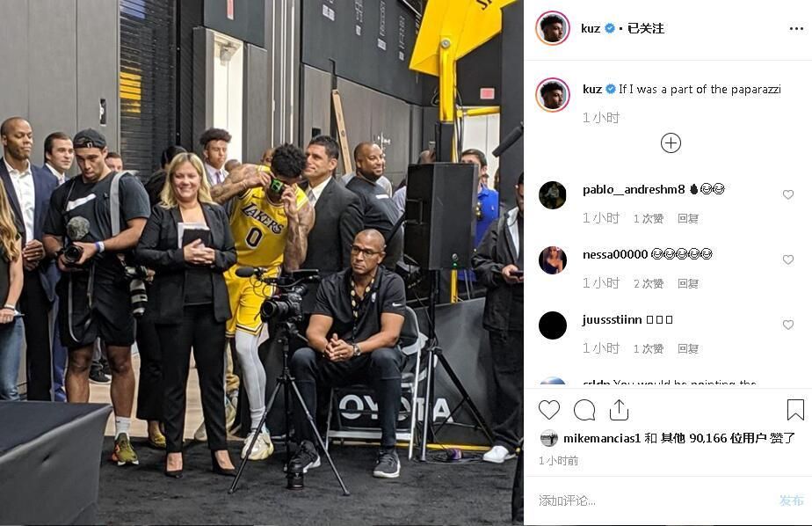The image size is (812, 526).
Task: Open the three-dots more options menu
Action: (796, 28)
